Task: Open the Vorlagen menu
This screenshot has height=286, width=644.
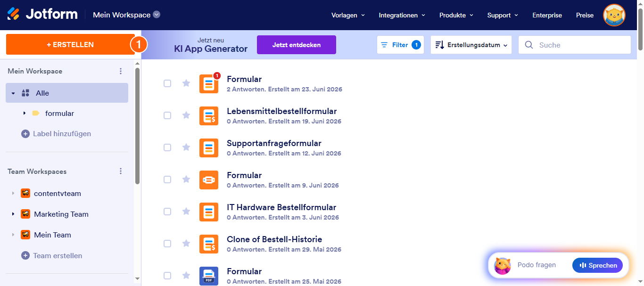Action: (x=348, y=15)
